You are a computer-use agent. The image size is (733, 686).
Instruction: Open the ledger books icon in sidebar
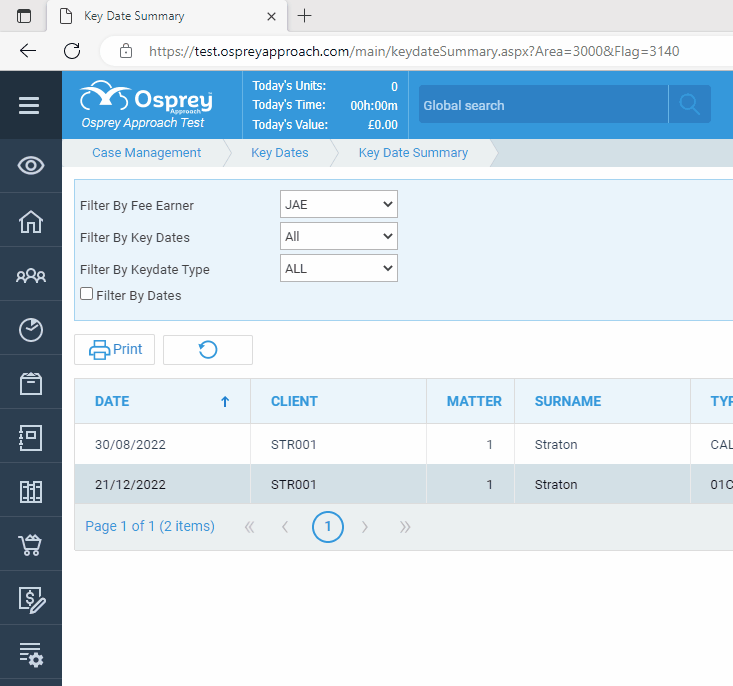click(x=31, y=492)
